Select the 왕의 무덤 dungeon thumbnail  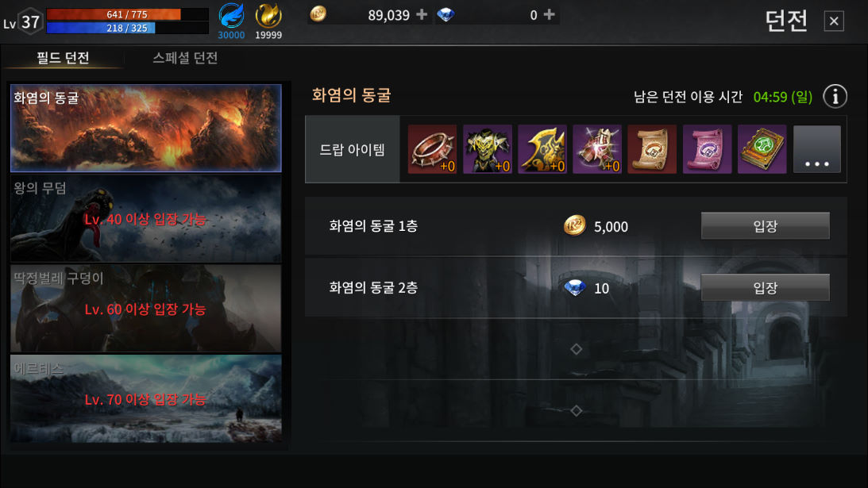pos(146,218)
